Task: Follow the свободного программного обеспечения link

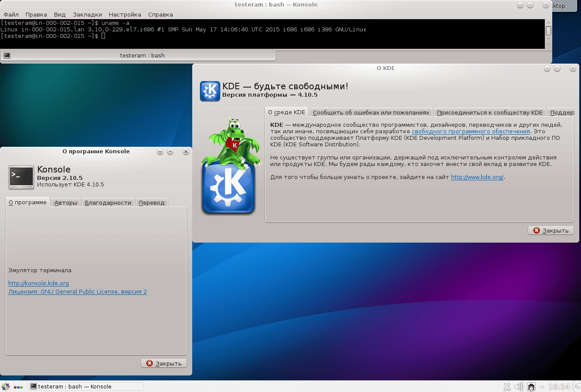Action: coord(471,131)
